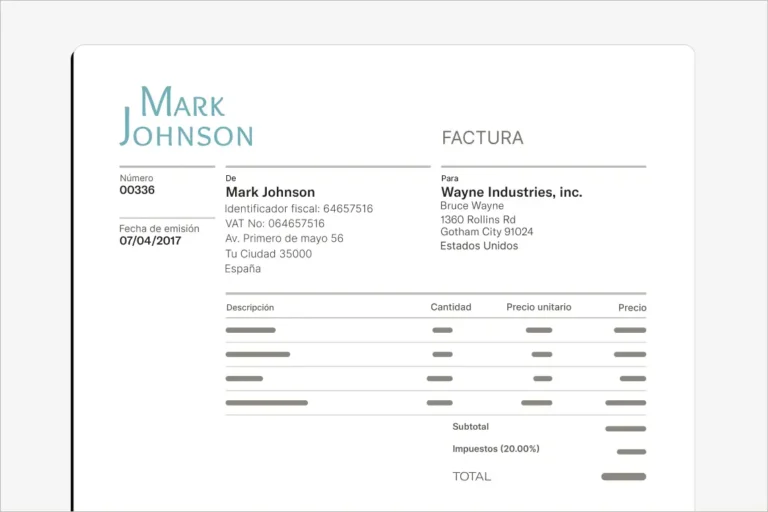
Task: Click the sender name Mark Johnson
Action: click(x=270, y=192)
